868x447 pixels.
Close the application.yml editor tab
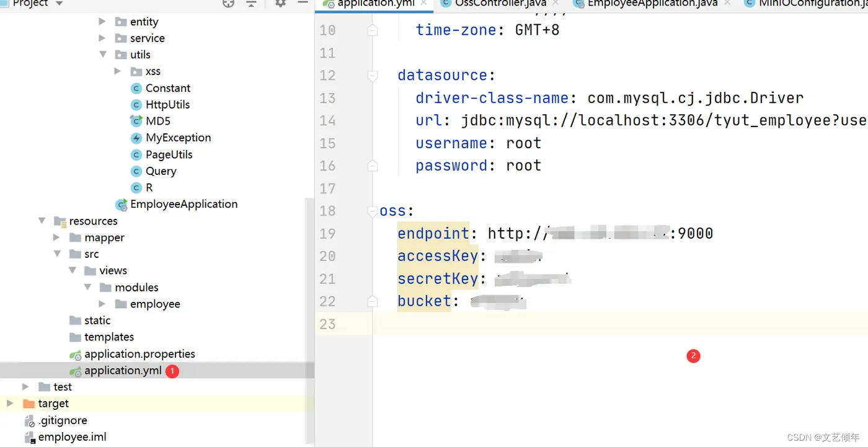point(424,3)
